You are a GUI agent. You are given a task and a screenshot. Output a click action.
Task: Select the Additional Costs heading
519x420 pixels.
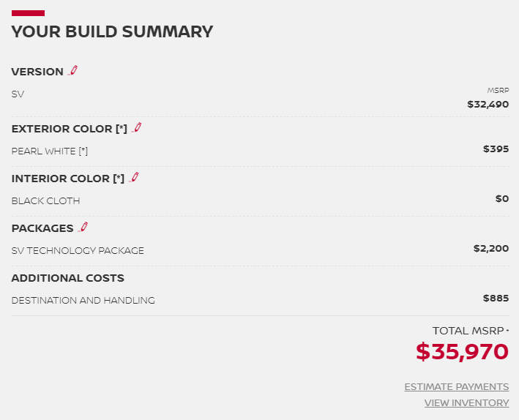(67, 278)
